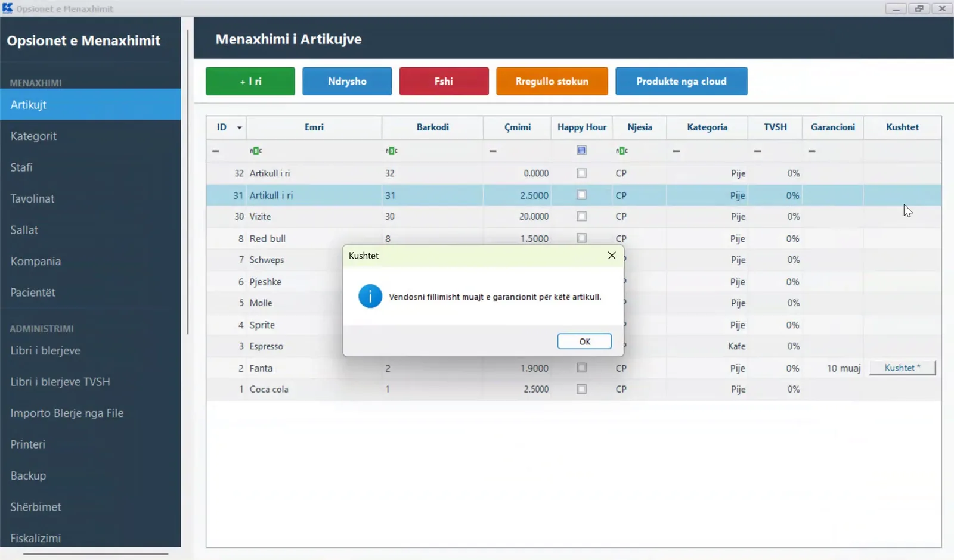Click the Kategoria column equals filter icon
This screenshot has width=954, height=560.
click(x=676, y=151)
